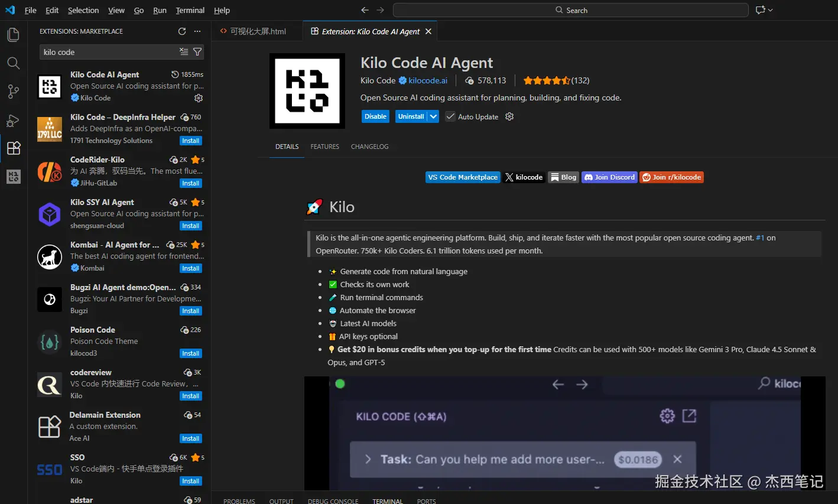Open the DEBUG CONSOLE panel tab

click(x=333, y=501)
